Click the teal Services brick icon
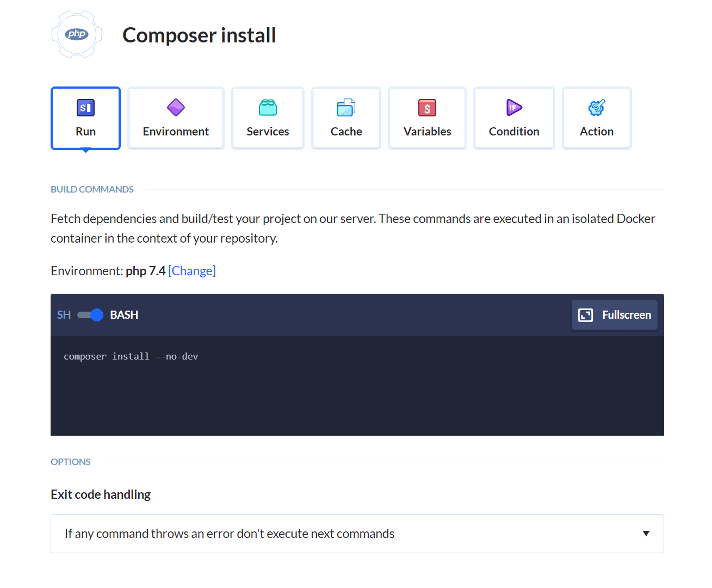The width and height of the screenshot is (712, 588). (268, 108)
